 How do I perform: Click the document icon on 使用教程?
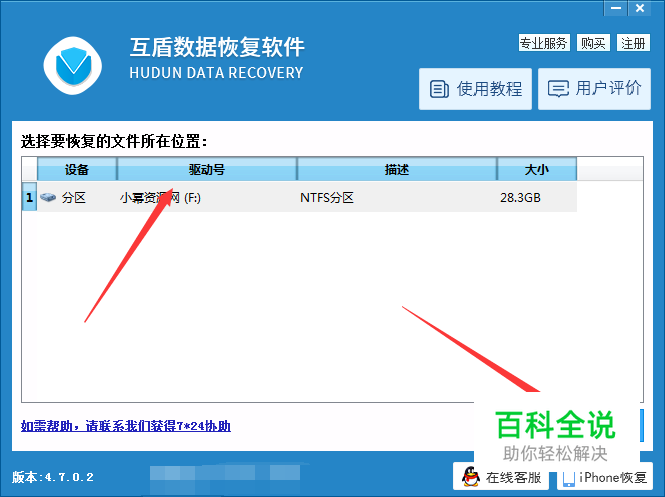click(x=439, y=89)
